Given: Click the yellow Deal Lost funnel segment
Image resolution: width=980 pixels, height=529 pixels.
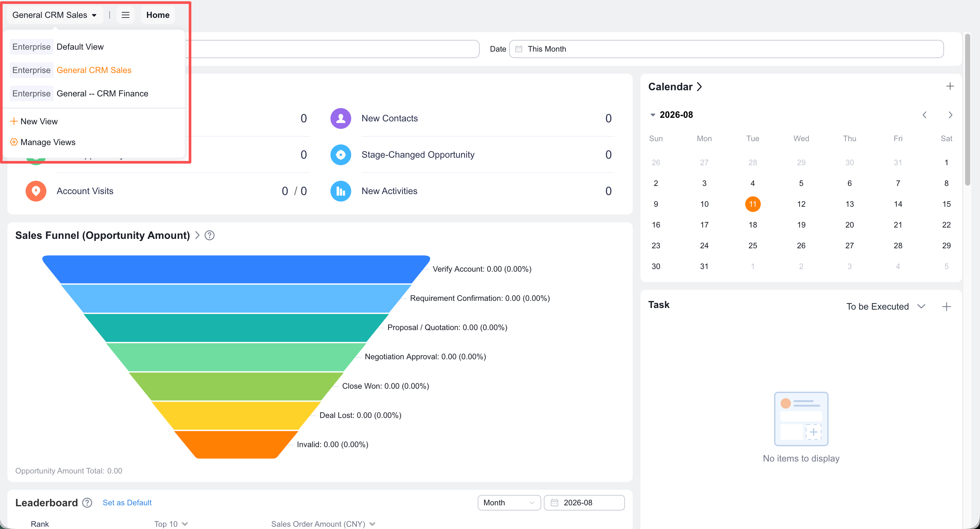Looking at the screenshot, I should click(236, 415).
